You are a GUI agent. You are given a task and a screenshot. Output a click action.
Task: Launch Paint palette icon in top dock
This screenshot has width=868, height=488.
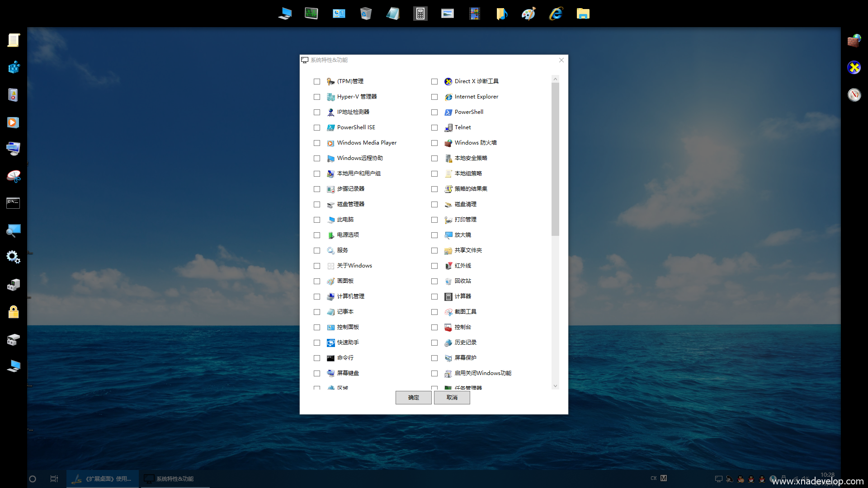point(528,14)
